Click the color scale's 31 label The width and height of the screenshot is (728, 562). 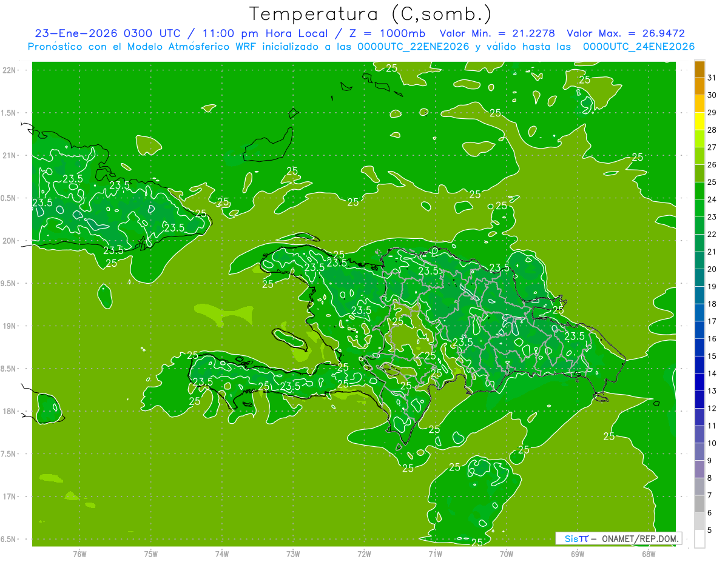(x=712, y=78)
